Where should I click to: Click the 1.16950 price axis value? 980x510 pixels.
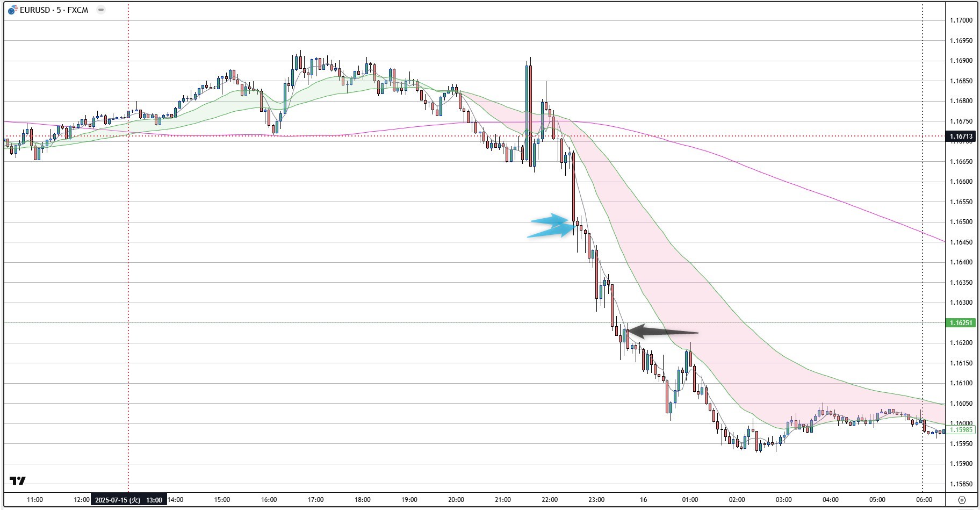point(961,41)
